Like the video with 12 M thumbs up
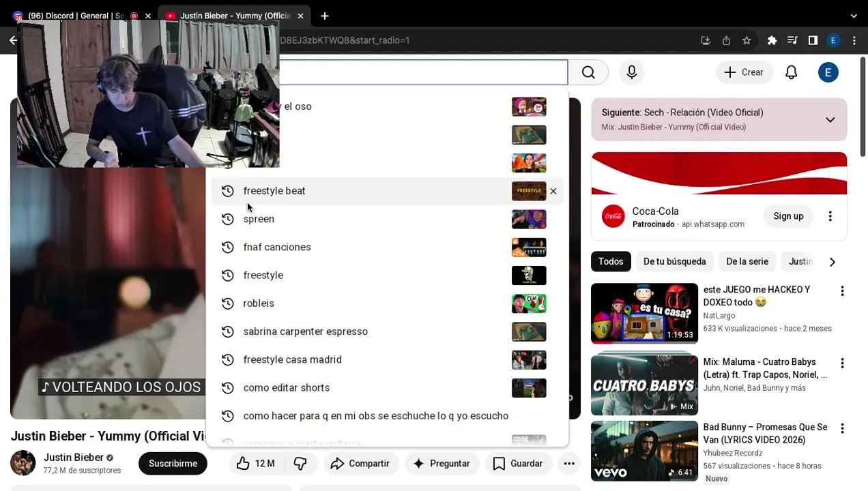868x491 pixels. pos(255,464)
